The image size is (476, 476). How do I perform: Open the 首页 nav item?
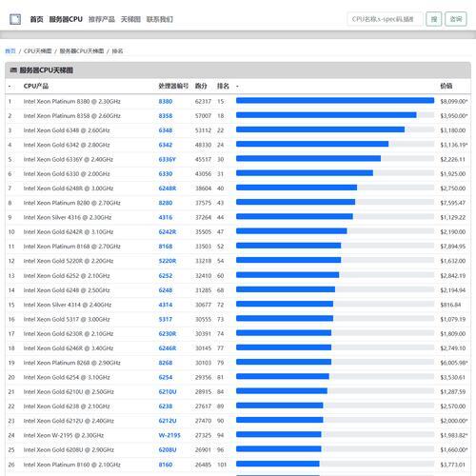[x=36, y=19]
